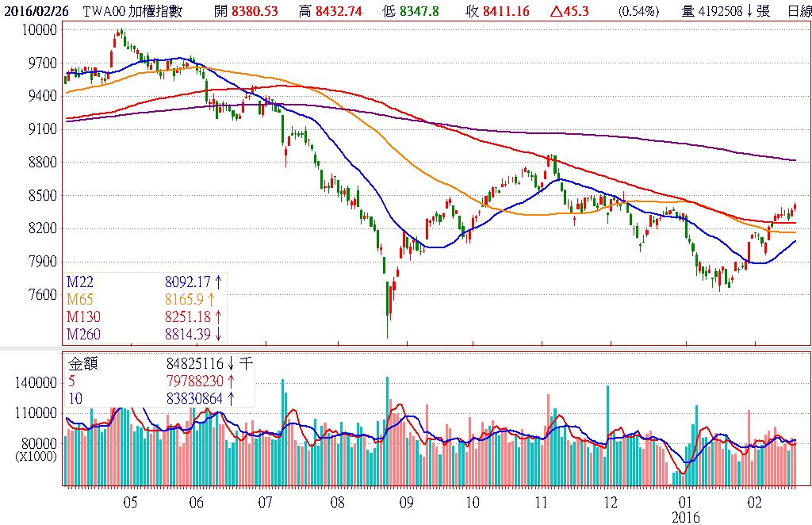The width and height of the screenshot is (812, 525).
Task: Click the M130 moving average legend label
Action: point(83,316)
